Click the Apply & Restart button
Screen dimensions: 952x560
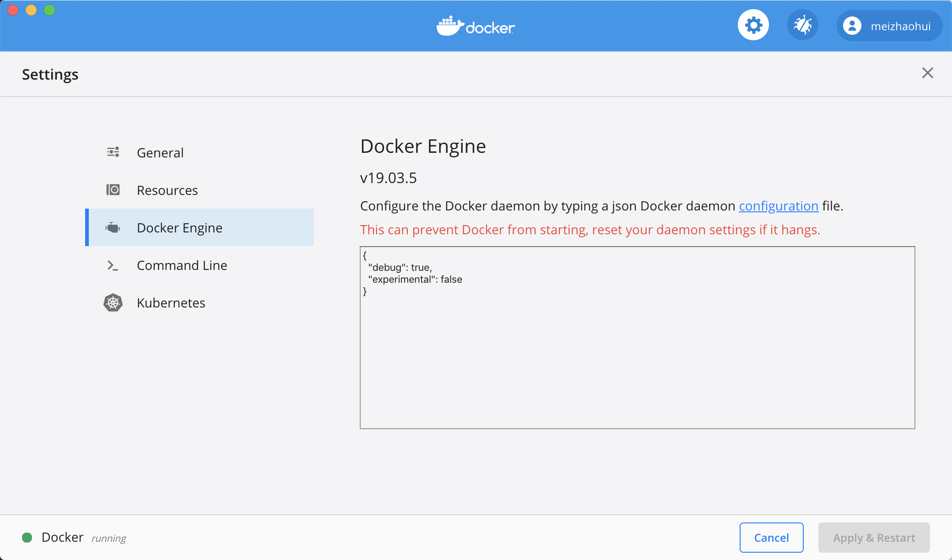coord(874,538)
